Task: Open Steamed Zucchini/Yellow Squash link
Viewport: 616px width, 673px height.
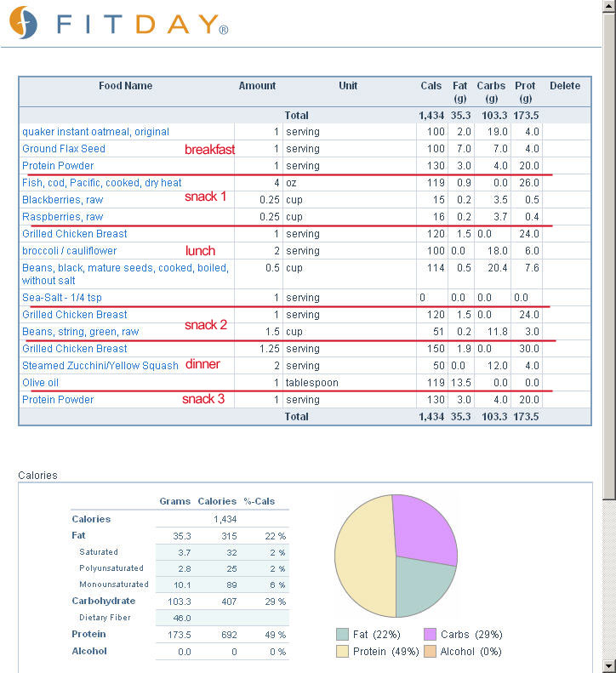Action: [100, 366]
